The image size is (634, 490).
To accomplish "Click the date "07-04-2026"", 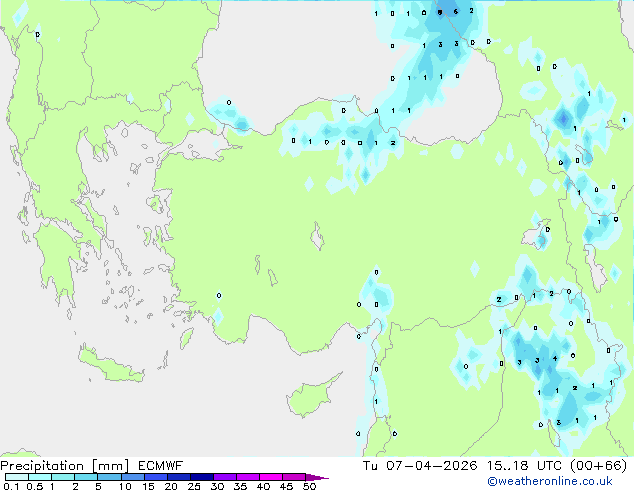I will [x=432, y=466].
